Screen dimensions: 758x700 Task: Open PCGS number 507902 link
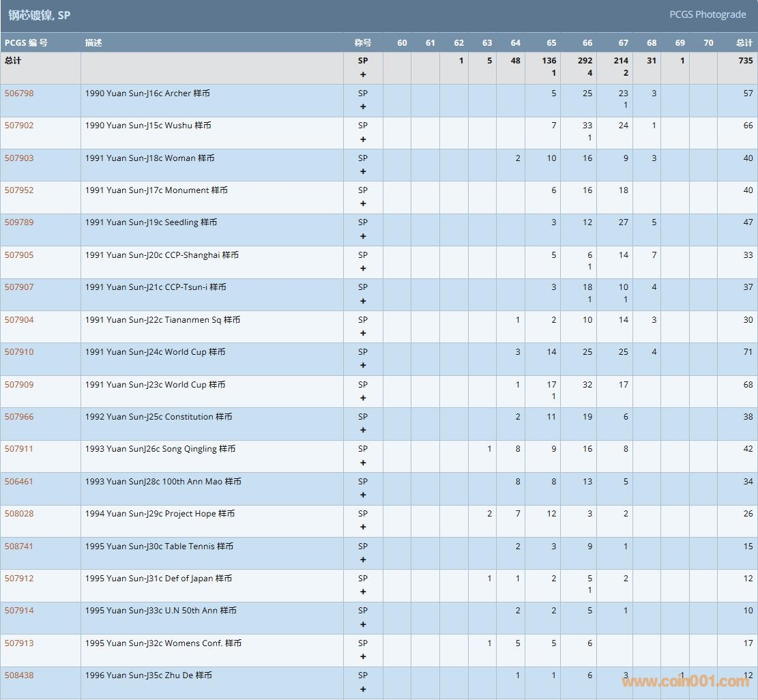[x=19, y=126]
